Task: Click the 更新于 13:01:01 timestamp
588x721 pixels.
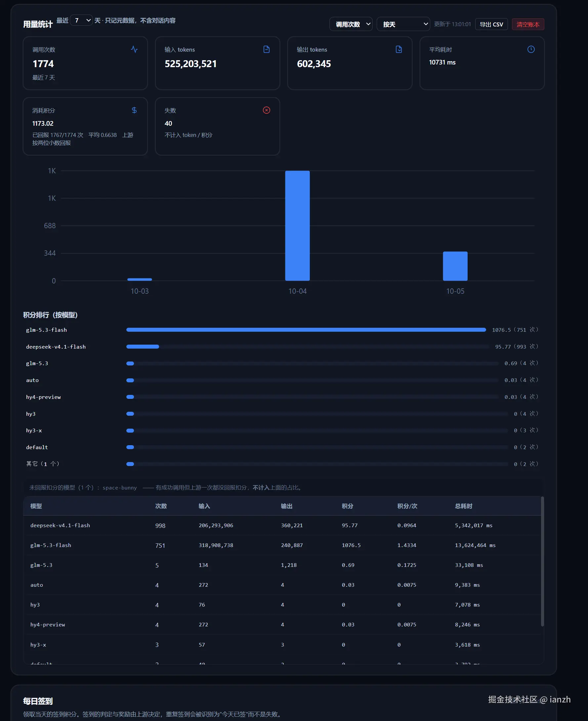Action: [x=452, y=24]
